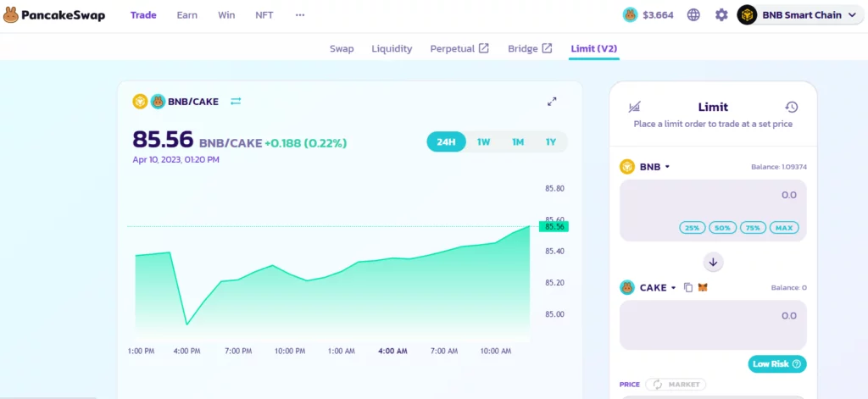Screen dimensions: 868x399
Task: Select the 1W chart timeframe
Action: (484, 142)
